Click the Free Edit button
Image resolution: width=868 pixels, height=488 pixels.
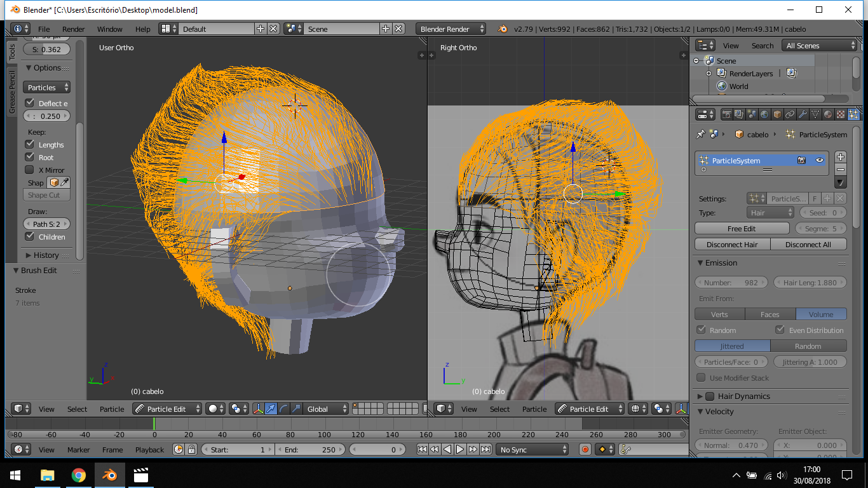pos(742,228)
